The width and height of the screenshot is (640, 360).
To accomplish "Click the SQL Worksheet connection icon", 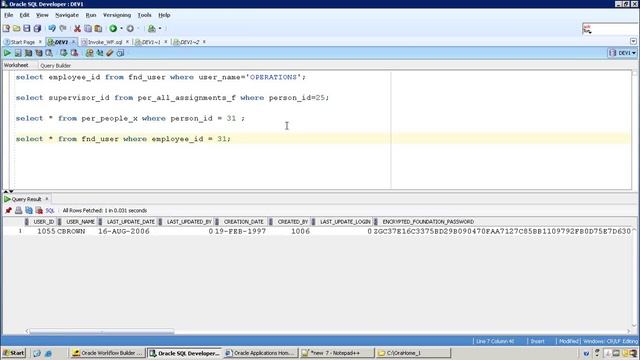I will tap(151, 28).
